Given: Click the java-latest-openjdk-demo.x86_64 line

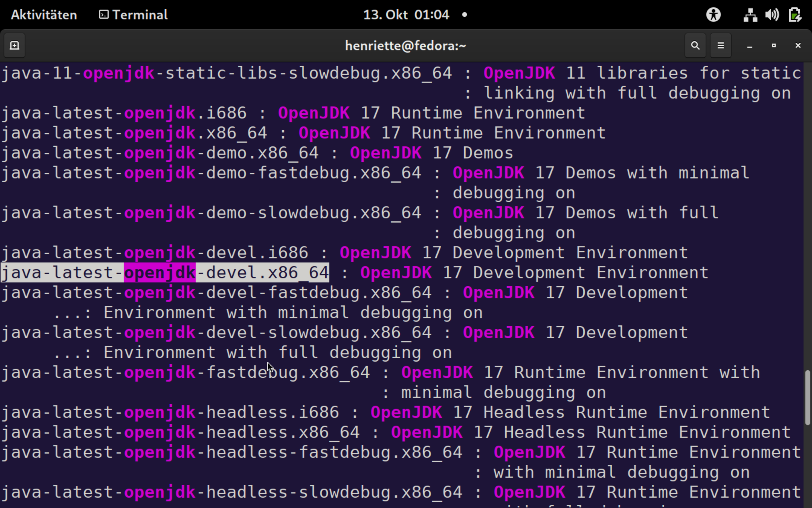Looking at the screenshot, I should (x=258, y=153).
